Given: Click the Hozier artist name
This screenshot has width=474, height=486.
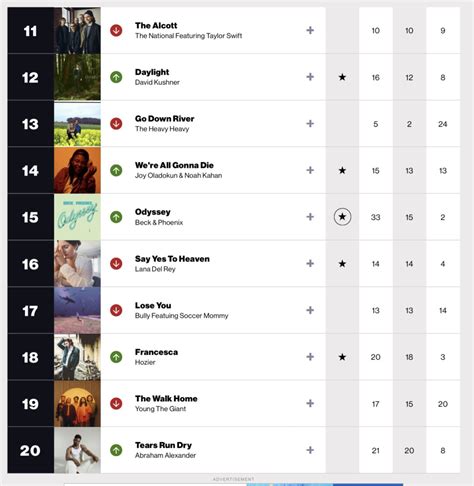Looking at the screenshot, I should 145,362.
